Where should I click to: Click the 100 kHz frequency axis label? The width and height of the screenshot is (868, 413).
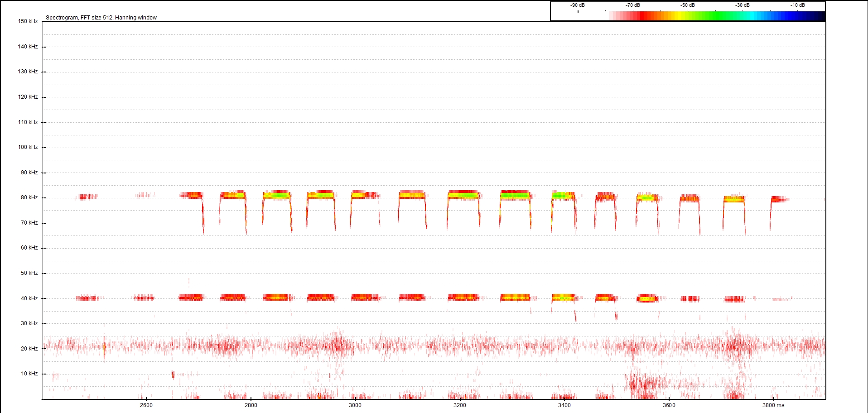(28, 147)
